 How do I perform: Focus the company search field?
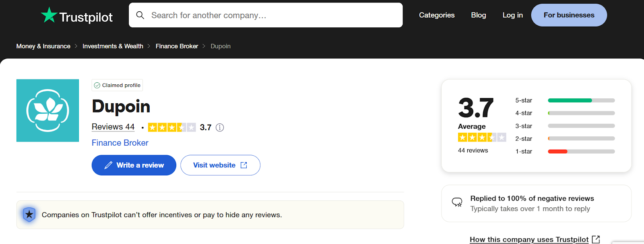pos(266,15)
